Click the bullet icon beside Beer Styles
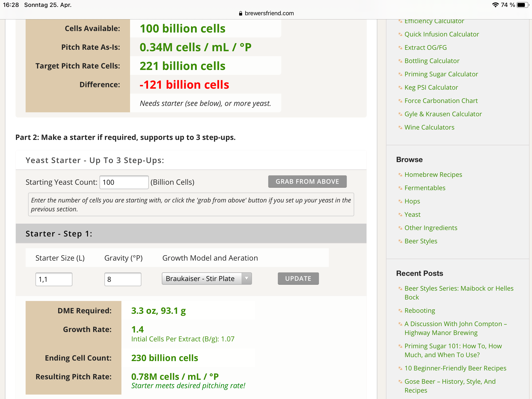The height and width of the screenshot is (399, 532). [x=400, y=241]
